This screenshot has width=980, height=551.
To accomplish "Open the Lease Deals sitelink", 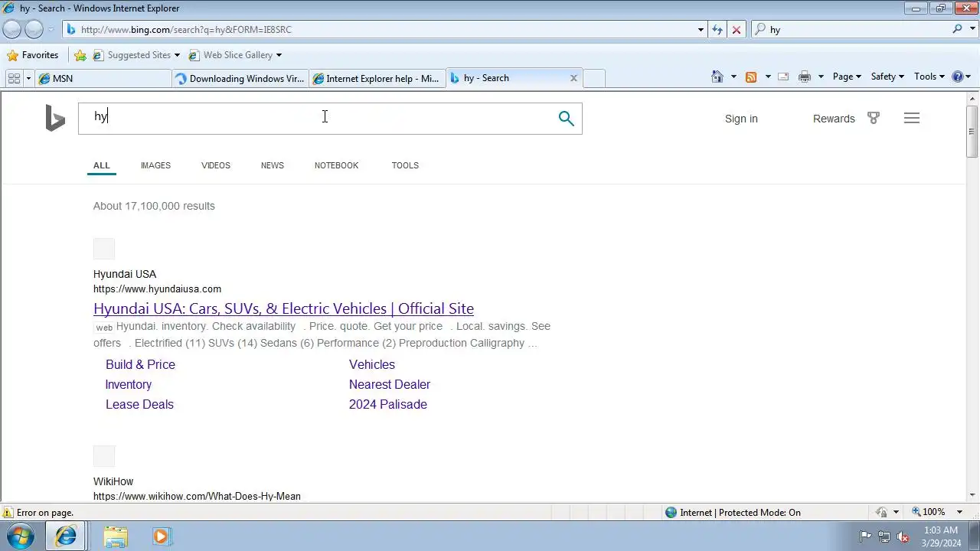I will [139, 404].
